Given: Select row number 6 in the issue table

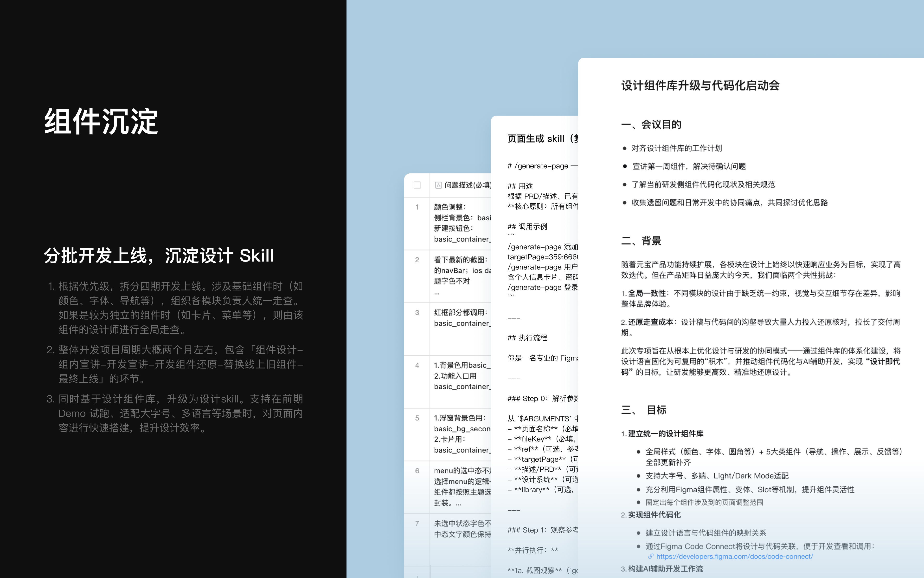Looking at the screenshot, I should click(417, 471).
